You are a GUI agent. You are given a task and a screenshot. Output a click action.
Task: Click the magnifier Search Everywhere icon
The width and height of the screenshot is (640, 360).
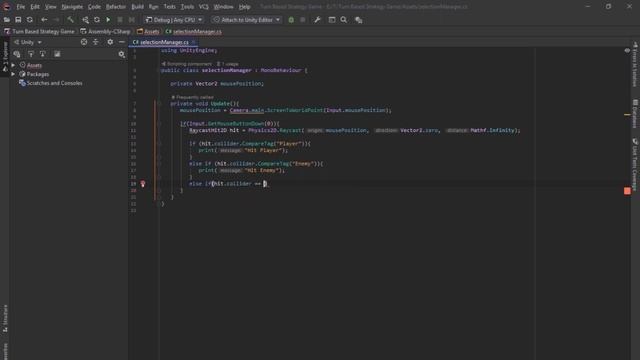[344, 20]
